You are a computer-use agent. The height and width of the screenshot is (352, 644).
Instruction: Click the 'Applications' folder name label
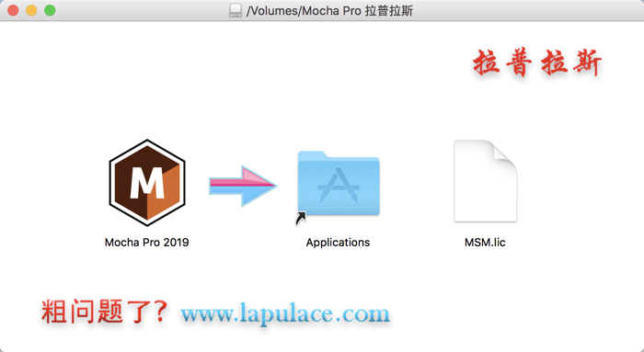[338, 243]
